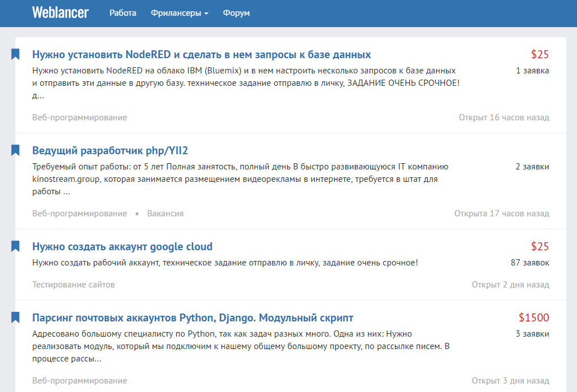Click the Вакансия label
This screenshot has width=577, height=392.
click(x=165, y=214)
